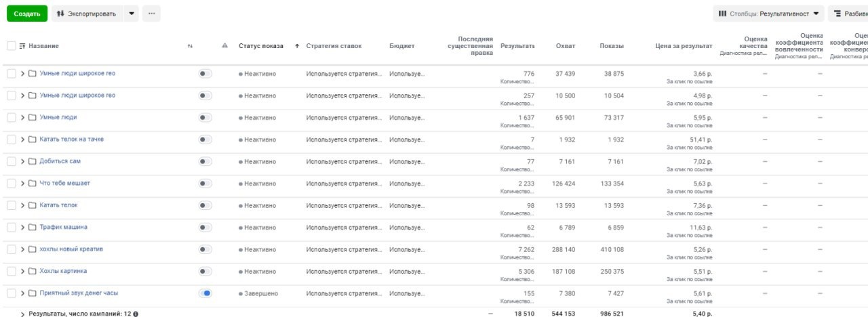Select checkbox for Добиться сам campaign
Viewport: 868px width, 317px height.
[11, 161]
